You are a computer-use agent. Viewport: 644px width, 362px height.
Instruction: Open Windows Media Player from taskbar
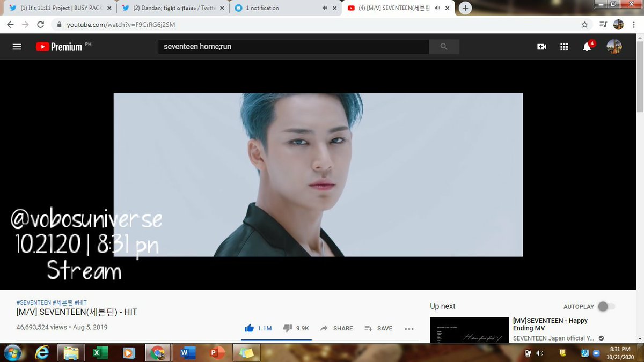click(129, 353)
